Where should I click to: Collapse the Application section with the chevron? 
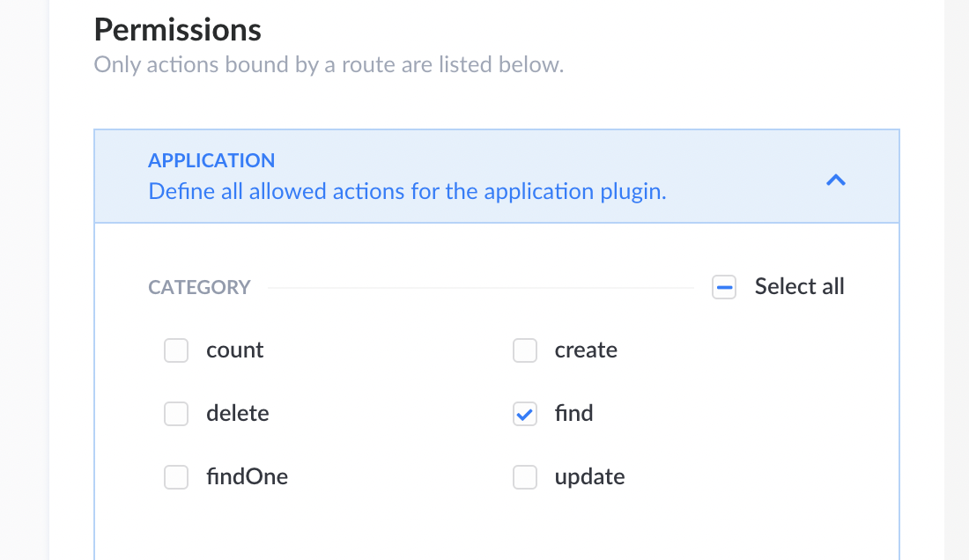click(x=835, y=180)
